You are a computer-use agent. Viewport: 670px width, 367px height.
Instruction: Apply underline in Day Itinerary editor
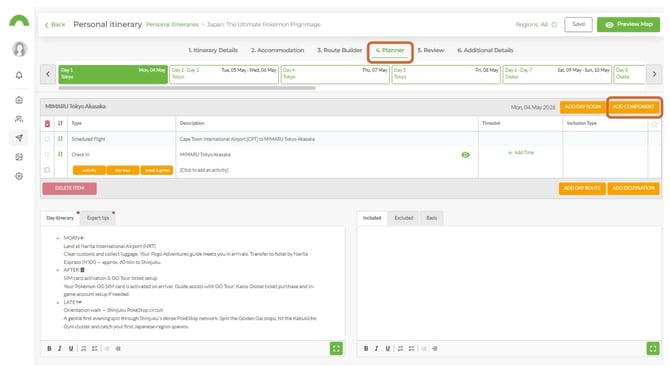71,349
